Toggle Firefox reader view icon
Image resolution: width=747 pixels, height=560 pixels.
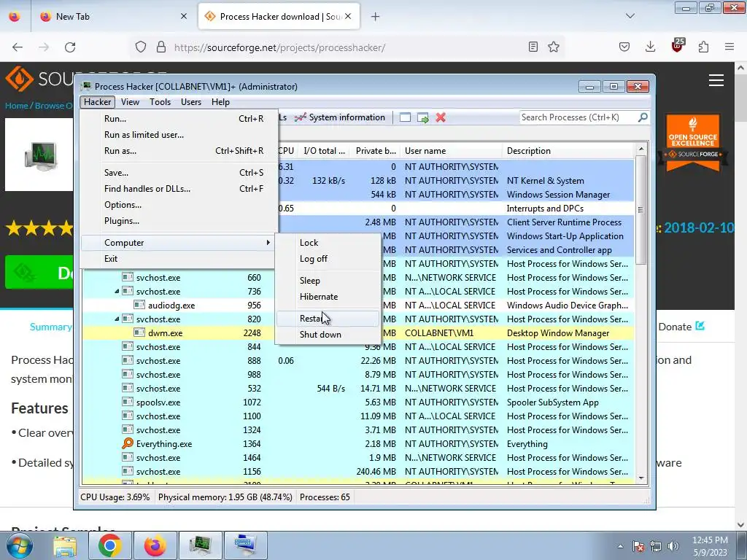point(533,47)
